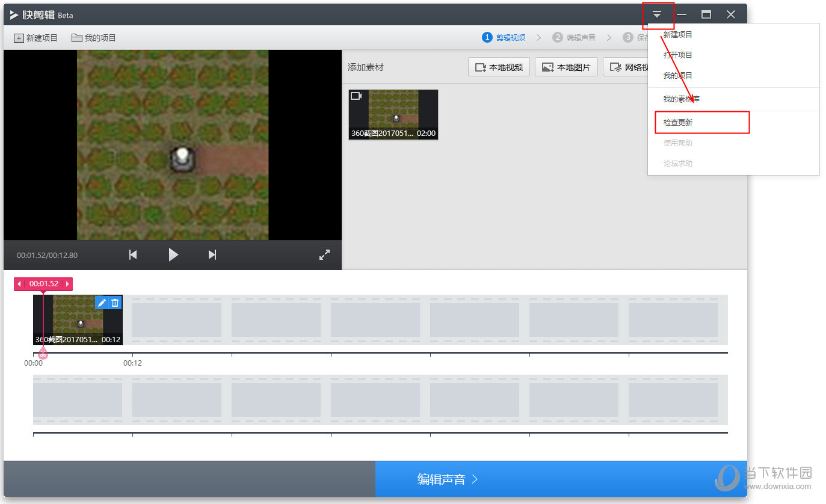Add material via 本地图片 button
826x504 pixels.
coord(567,67)
